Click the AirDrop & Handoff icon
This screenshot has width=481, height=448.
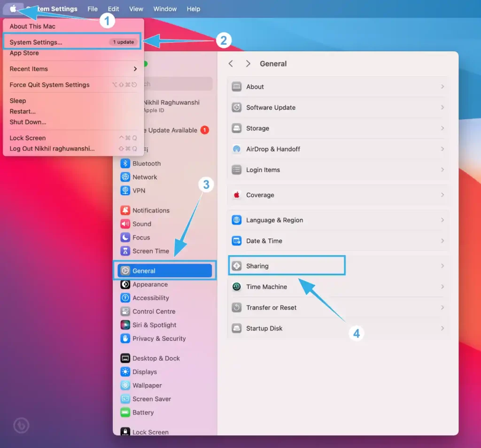click(237, 149)
